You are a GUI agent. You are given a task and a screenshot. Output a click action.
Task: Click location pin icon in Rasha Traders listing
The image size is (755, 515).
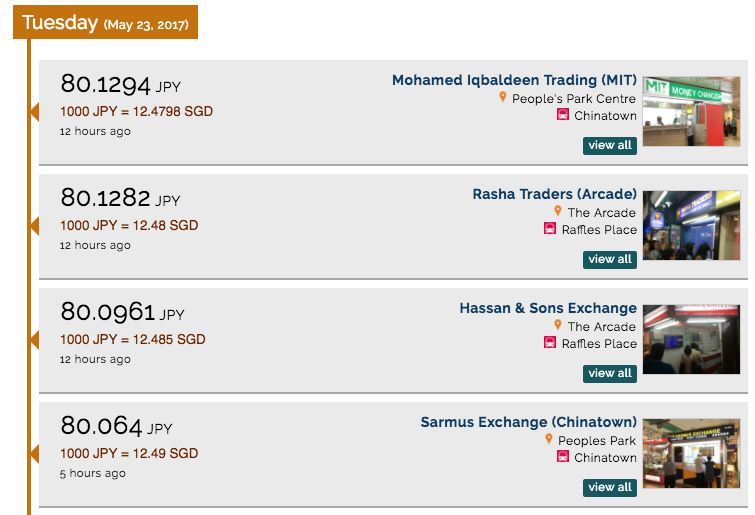point(558,212)
